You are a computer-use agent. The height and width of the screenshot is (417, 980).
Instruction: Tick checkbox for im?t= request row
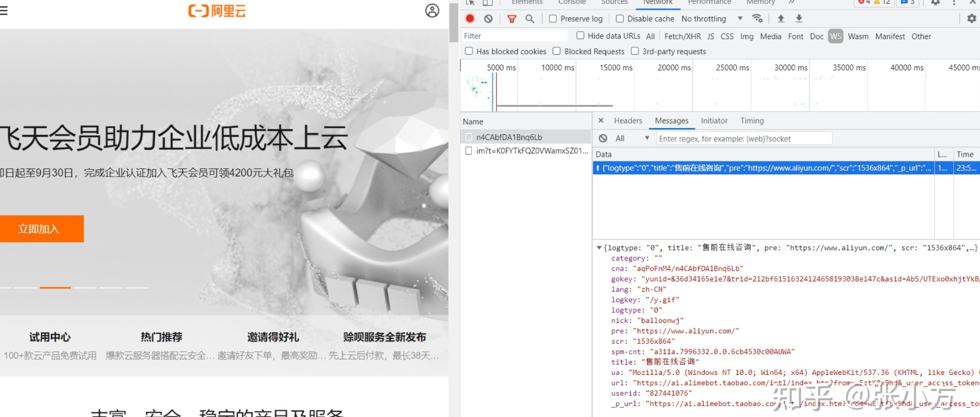(468, 151)
